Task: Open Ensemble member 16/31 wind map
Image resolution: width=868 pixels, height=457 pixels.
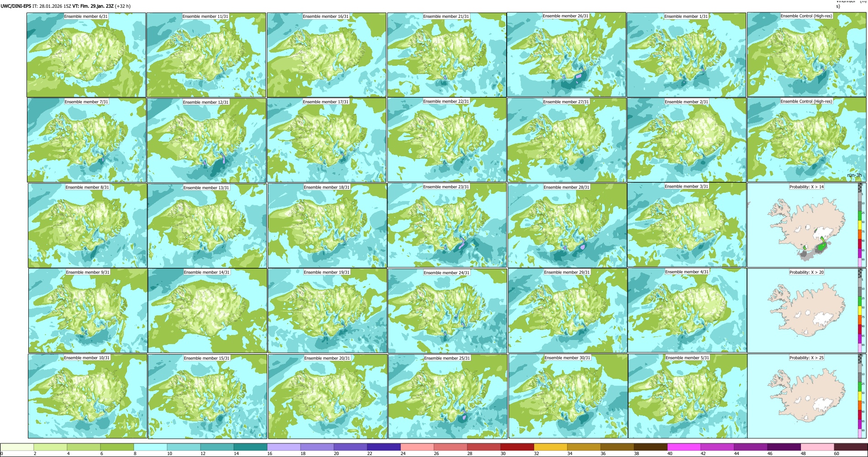Action: [x=327, y=55]
